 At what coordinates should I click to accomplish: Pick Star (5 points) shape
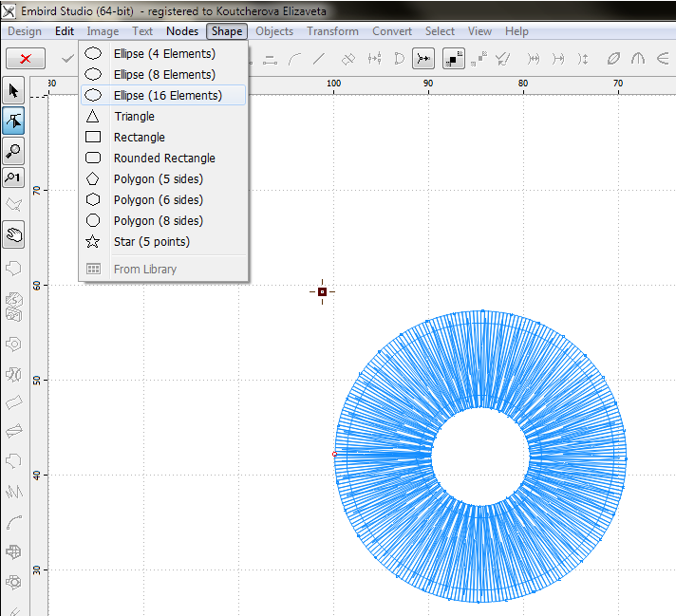pos(151,242)
